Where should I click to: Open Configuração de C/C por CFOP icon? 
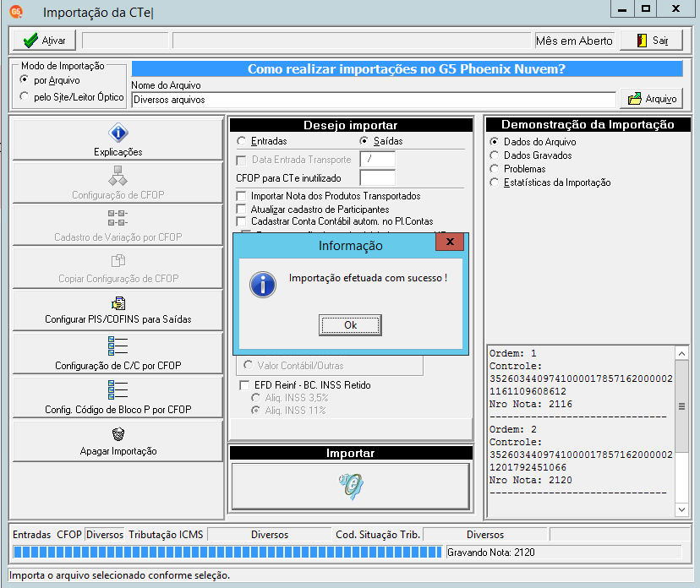(x=118, y=346)
